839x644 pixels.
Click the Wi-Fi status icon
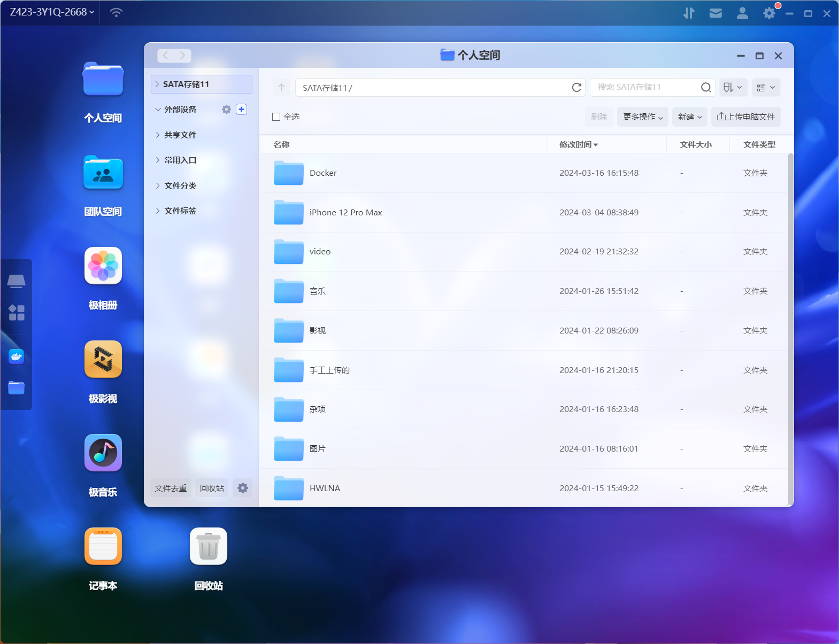116,12
